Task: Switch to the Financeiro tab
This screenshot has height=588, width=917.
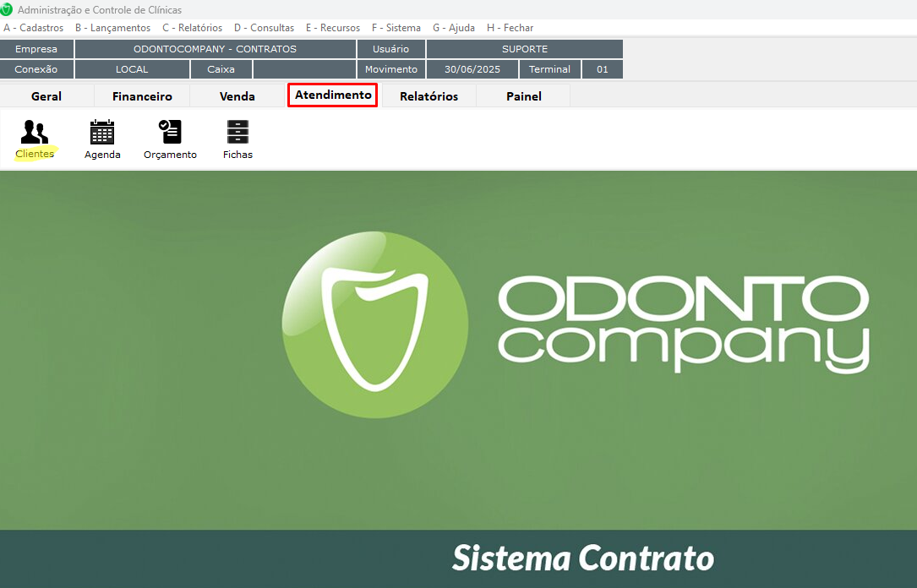Action: point(142,95)
